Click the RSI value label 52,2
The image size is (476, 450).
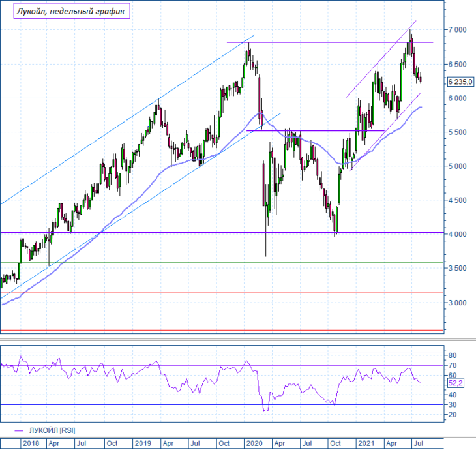pos(455,383)
